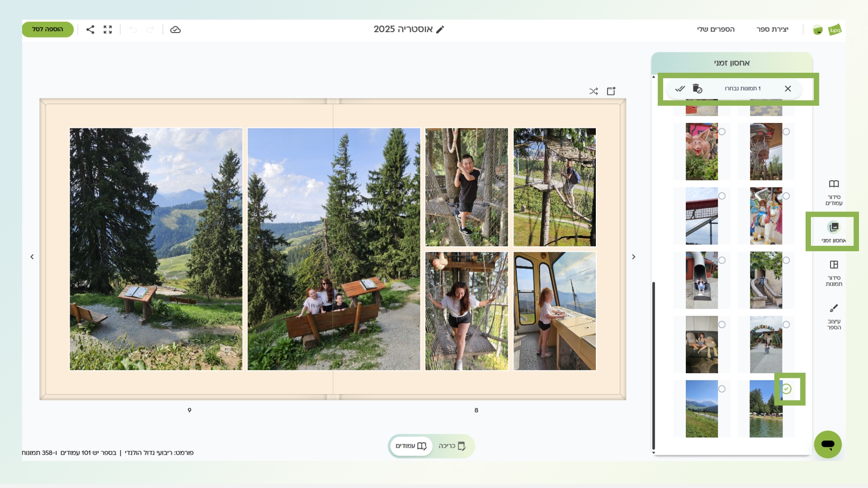Click the share icon in top toolbar
Image resolution: width=868 pixels, height=488 pixels.
pos(90,29)
